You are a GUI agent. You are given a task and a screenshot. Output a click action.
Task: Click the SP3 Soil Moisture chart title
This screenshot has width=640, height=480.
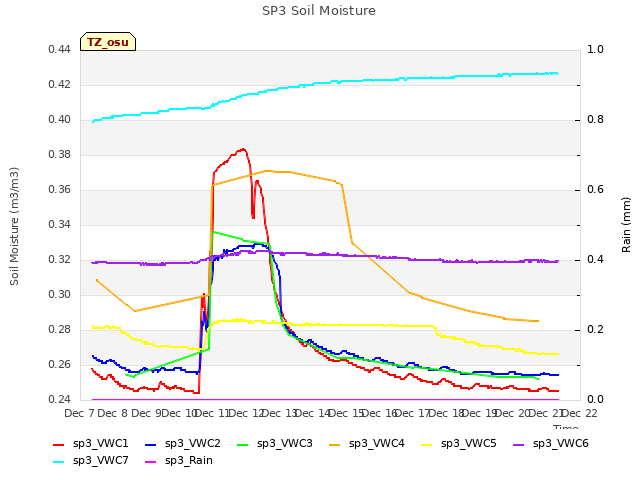point(319,11)
